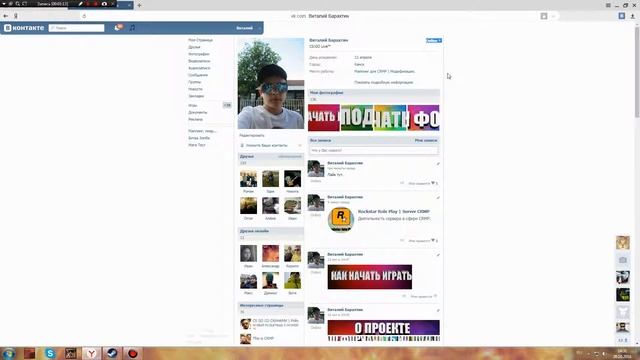Open the Online status dropdown on profile
The image size is (640, 360).
(x=433, y=40)
